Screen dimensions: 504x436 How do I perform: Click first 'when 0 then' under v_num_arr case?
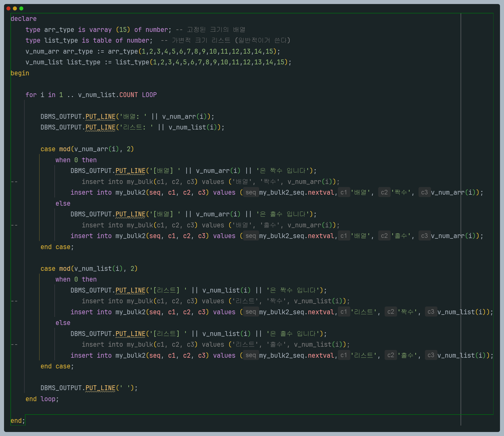[76, 160]
